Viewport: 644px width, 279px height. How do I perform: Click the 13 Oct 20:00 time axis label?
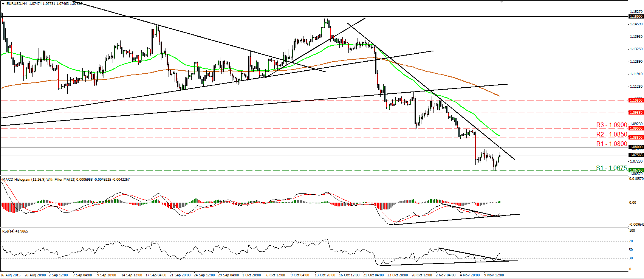325,275
